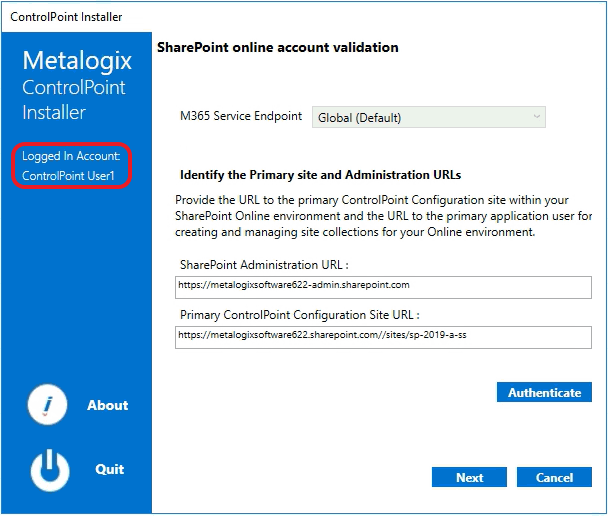Expand the Global (Default) dropdown arrow
The height and width of the screenshot is (516, 608).
click(537, 117)
